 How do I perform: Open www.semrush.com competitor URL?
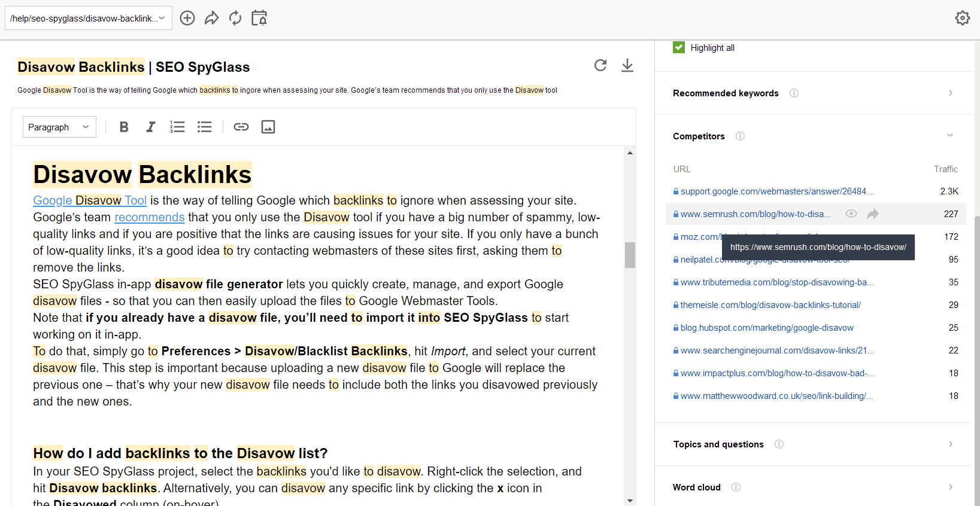click(x=756, y=214)
